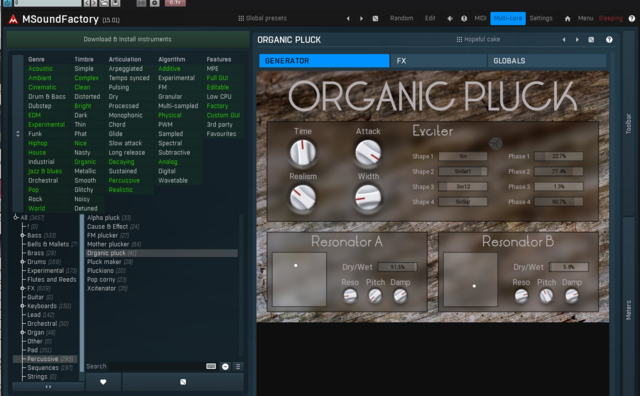Toggle the Multi-core button
The height and width of the screenshot is (396, 640).
508,18
